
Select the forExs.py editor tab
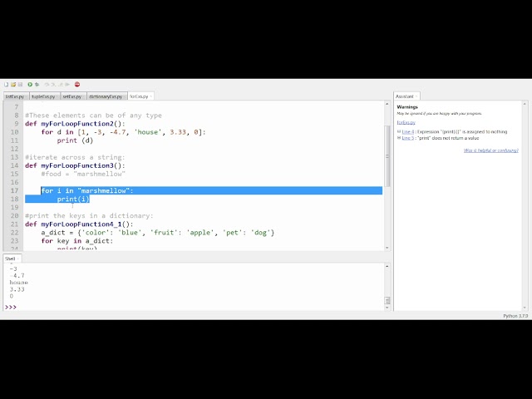(139, 96)
